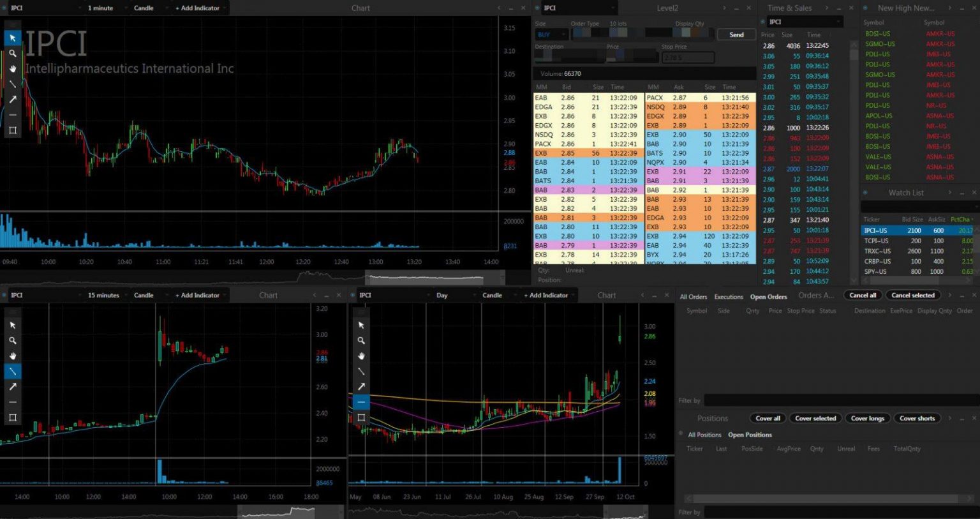Toggle the dot beside All Positions
The width and height of the screenshot is (980, 519).
coord(681,434)
